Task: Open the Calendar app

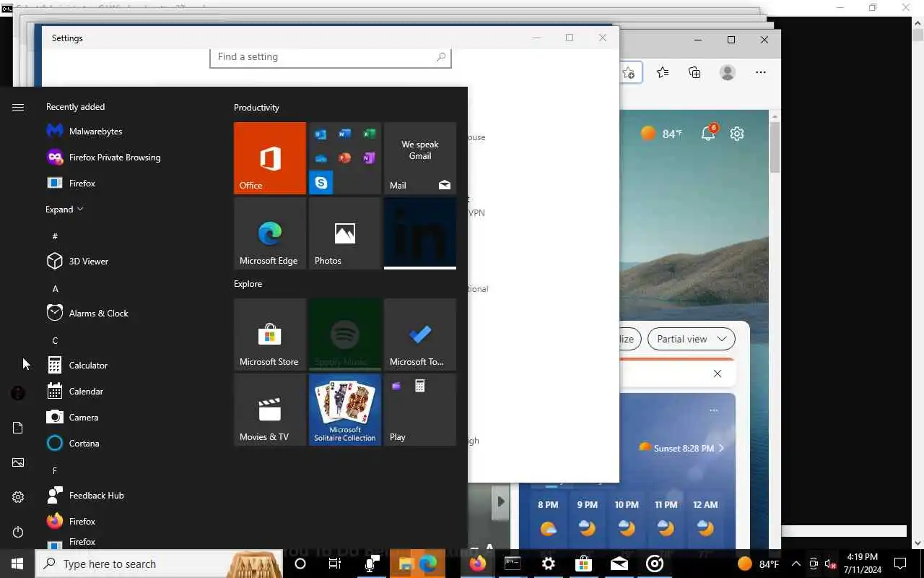Action: pos(123,391)
